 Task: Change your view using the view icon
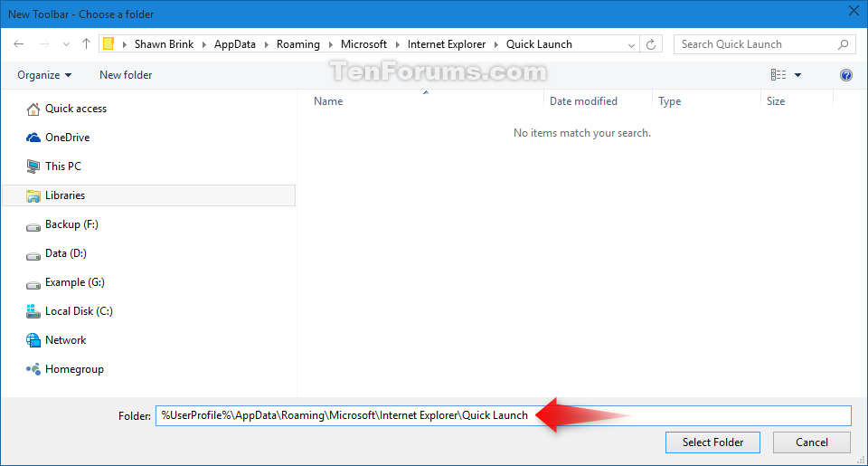(778, 75)
